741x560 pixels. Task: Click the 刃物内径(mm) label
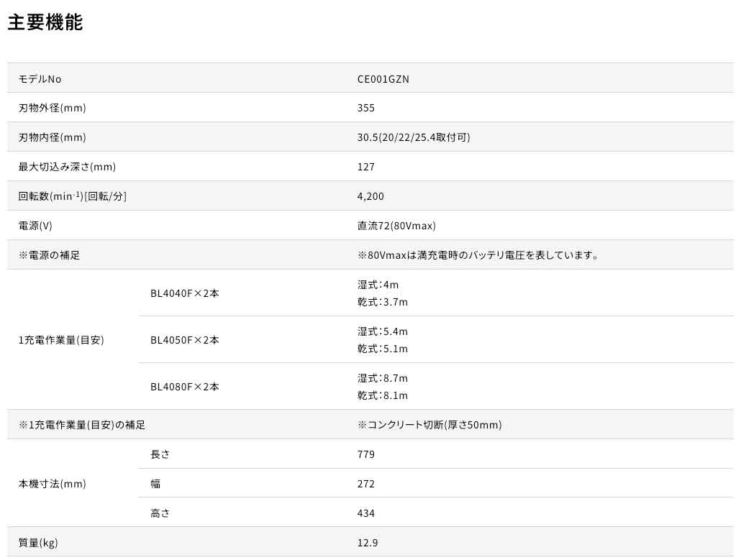[x=52, y=137]
